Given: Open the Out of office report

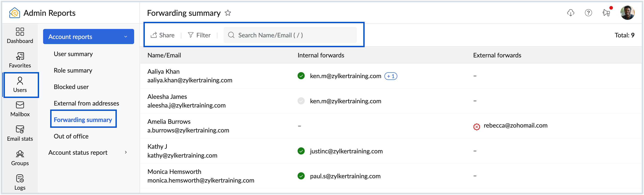Looking at the screenshot, I should click(71, 136).
